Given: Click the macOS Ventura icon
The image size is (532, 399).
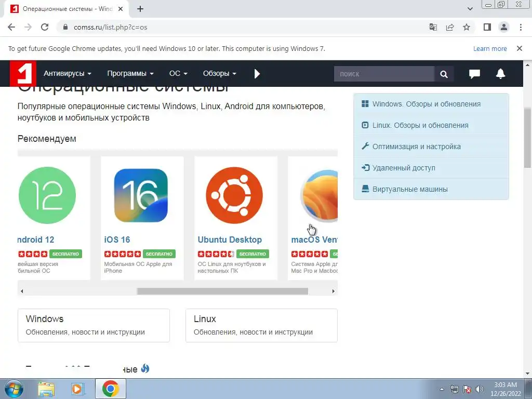Looking at the screenshot, I should [x=319, y=196].
